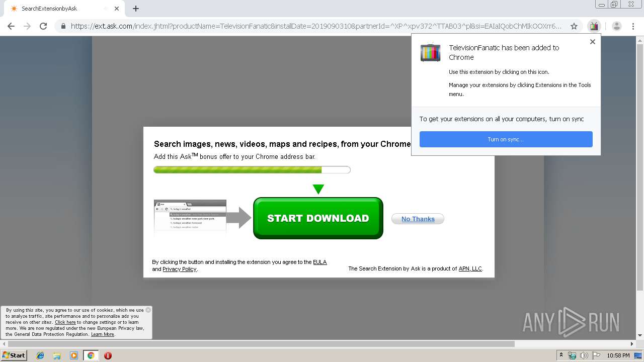The image size is (644, 362).
Task: Click the horizontal page scrollbar
Action: (x=261, y=344)
